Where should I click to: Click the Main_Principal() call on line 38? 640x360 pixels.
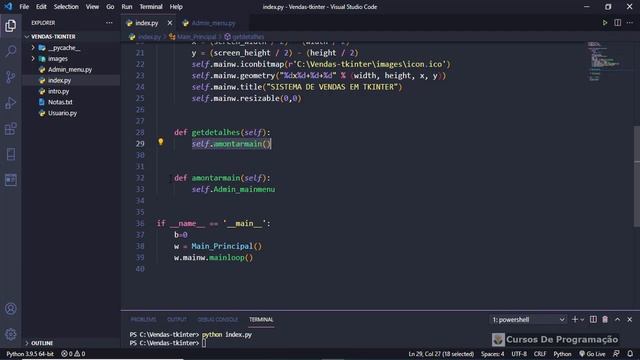227,246
